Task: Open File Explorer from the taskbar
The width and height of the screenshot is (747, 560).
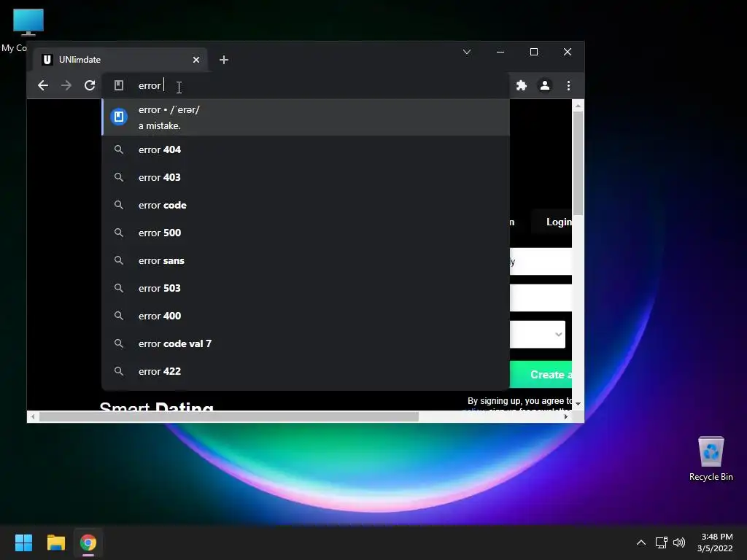Action: pos(55,542)
